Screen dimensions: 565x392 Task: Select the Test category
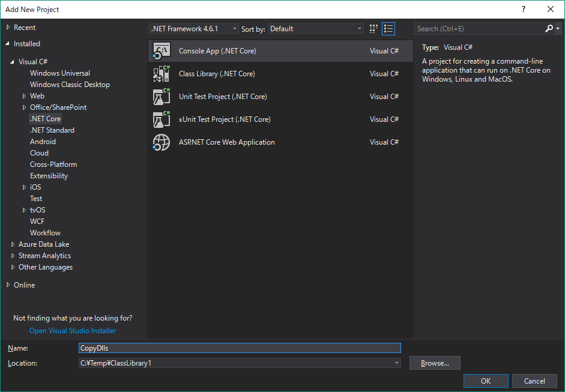point(36,199)
